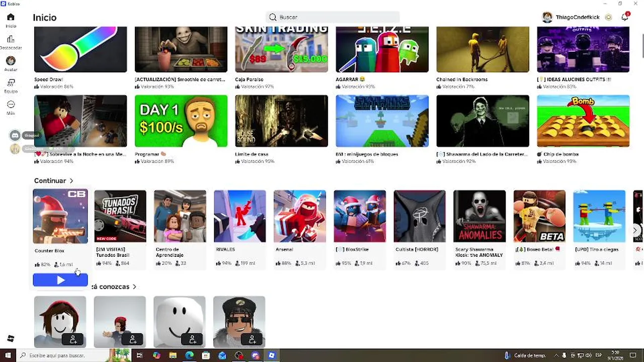The image size is (644, 362).
Task: Open the BloxStrike game tile
Action: point(360,216)
